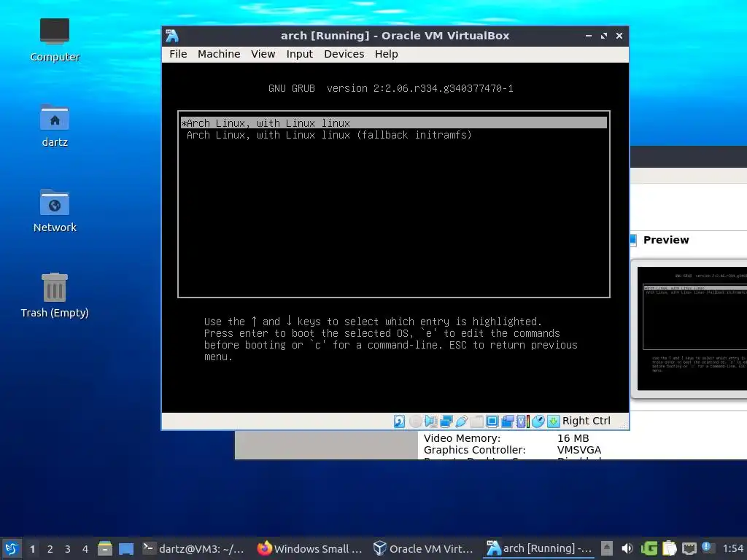Open the volume control tray icon

click(x=627, y=548)
